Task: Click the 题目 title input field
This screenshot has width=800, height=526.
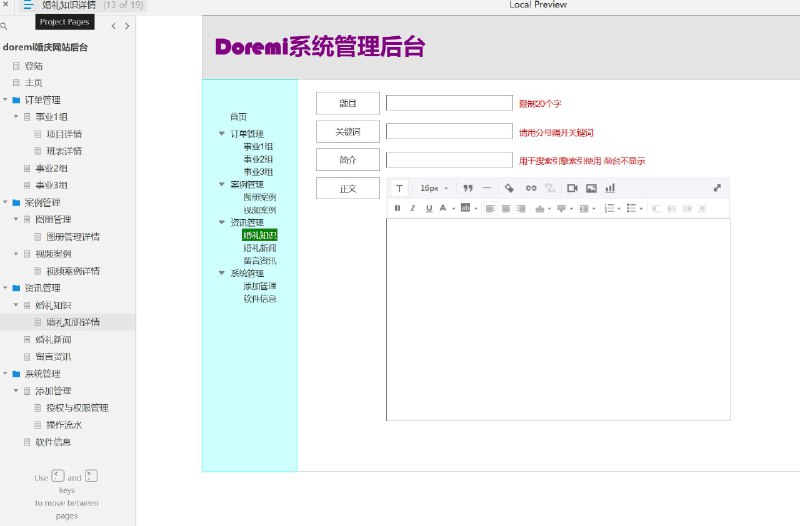Action: (x=449, y=103)
